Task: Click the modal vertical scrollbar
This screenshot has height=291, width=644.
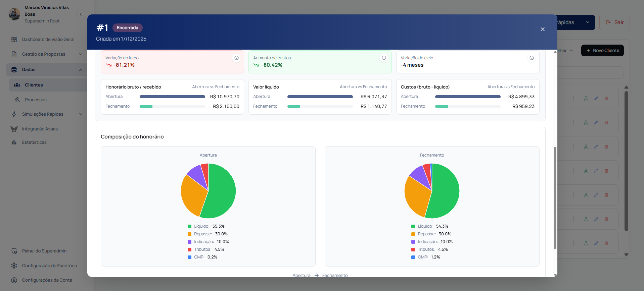Action: pyautogui.click(x=555, y=198)
